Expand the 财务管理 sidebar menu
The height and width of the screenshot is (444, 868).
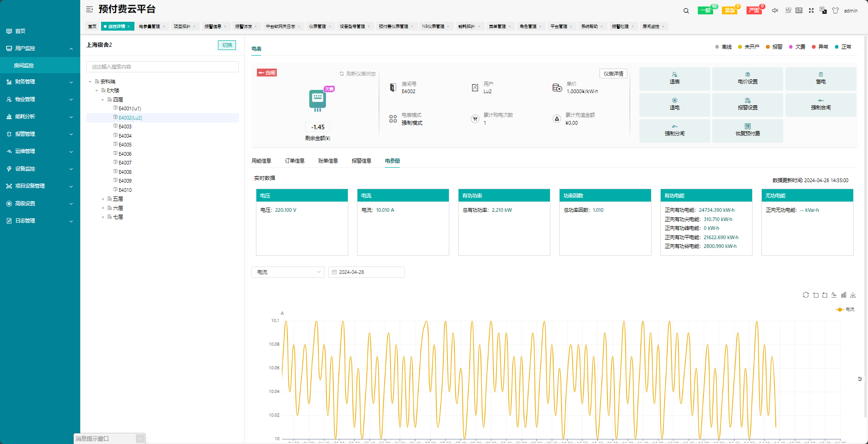[40, 82]
